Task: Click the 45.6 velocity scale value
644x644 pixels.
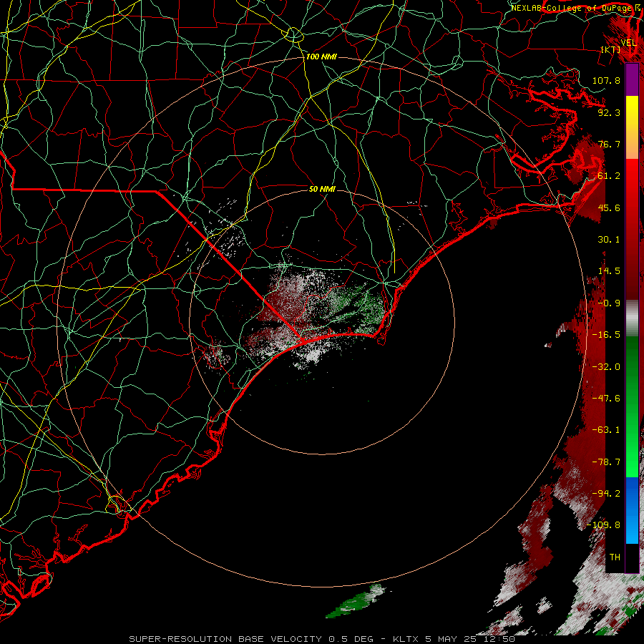Action: [x=609, y=208]
